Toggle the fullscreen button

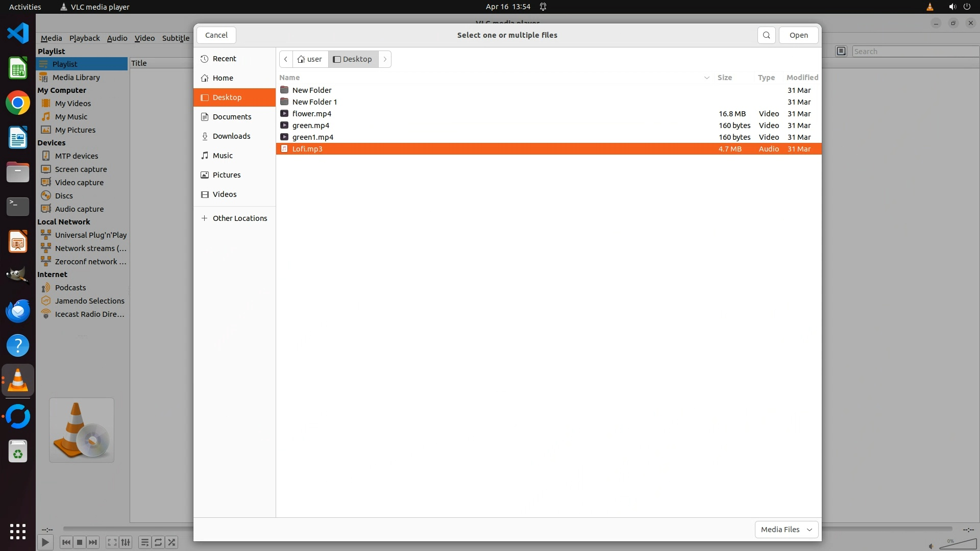coord(112,542)
